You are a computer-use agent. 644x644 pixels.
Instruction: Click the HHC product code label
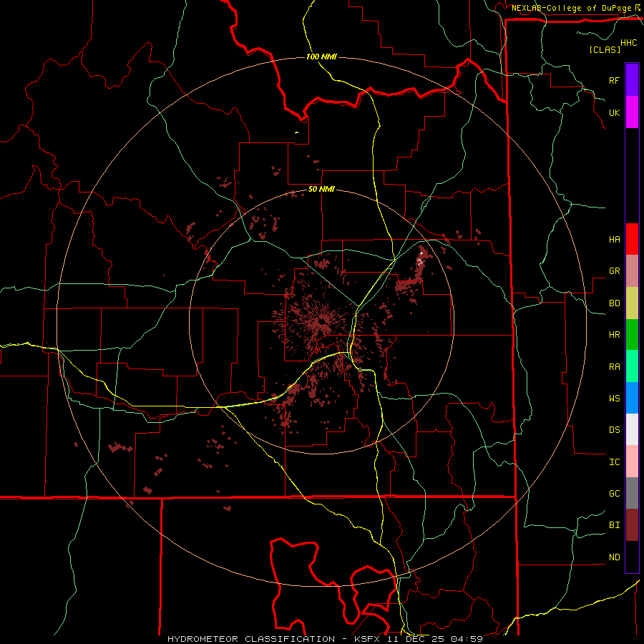point(629,43)
